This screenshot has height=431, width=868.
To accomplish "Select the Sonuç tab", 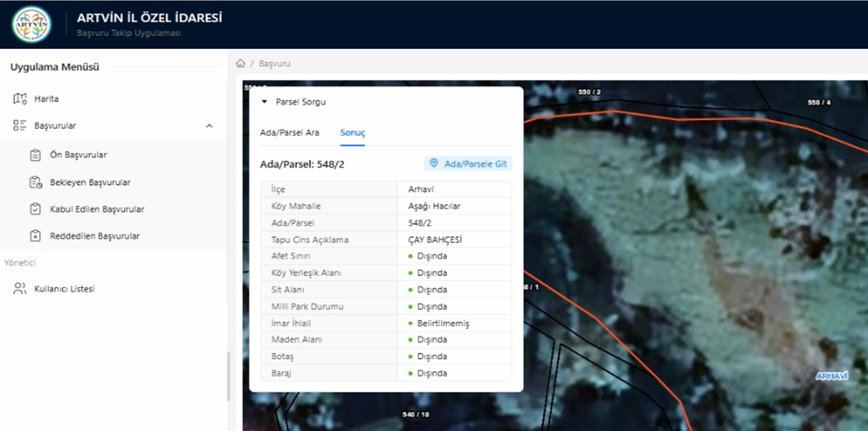I will [352, 133].
